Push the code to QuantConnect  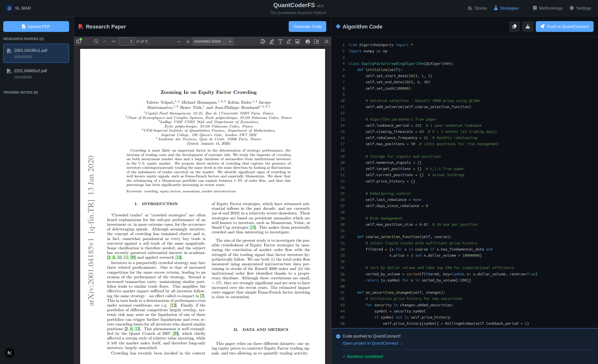(x=565, y=26)
